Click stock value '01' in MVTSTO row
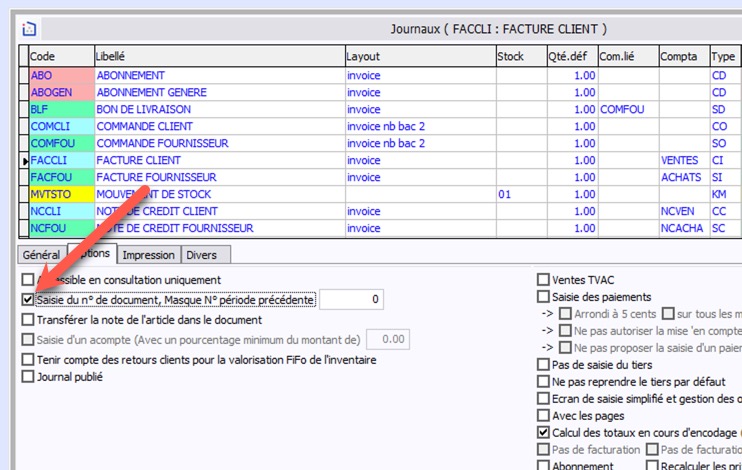Viewport: 742px width, 470px height. tap(521, 195)
